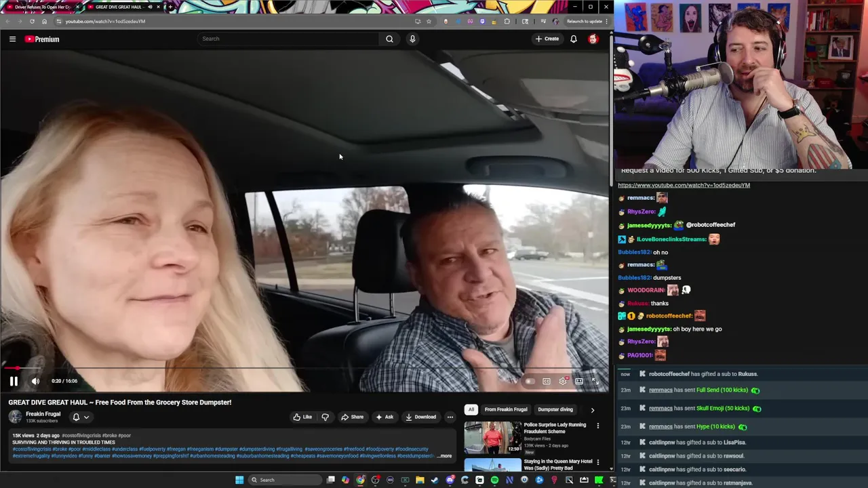Expand the description with ...more
This screenshot has height=488, width=868.
tap(444, 456)
